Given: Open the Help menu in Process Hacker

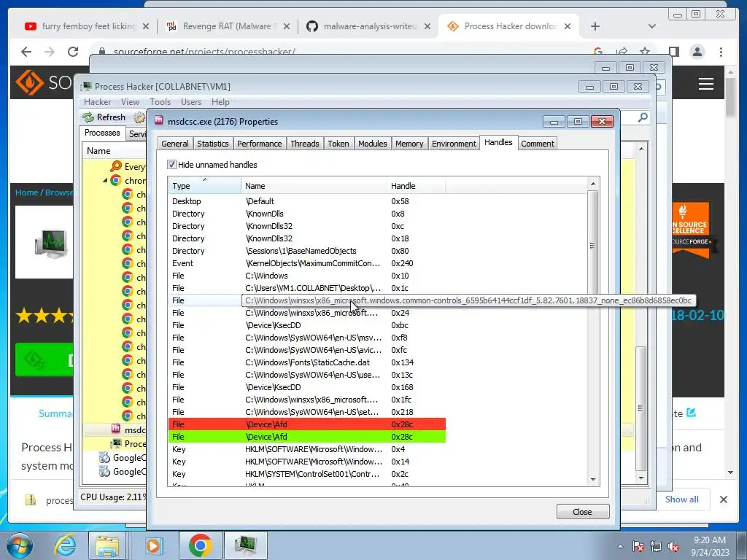Looking at the screenshot, I should (x=220, y=102).
